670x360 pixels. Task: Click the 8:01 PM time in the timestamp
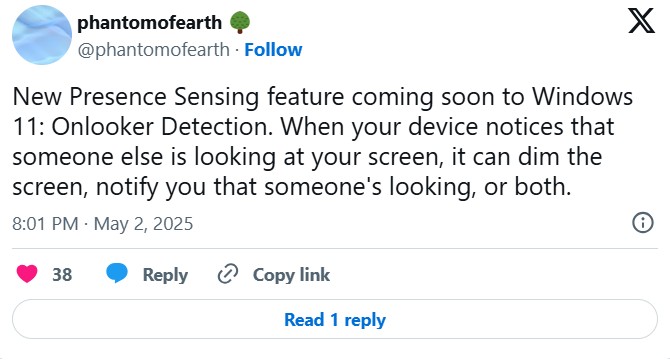click(x=45, y=224)
